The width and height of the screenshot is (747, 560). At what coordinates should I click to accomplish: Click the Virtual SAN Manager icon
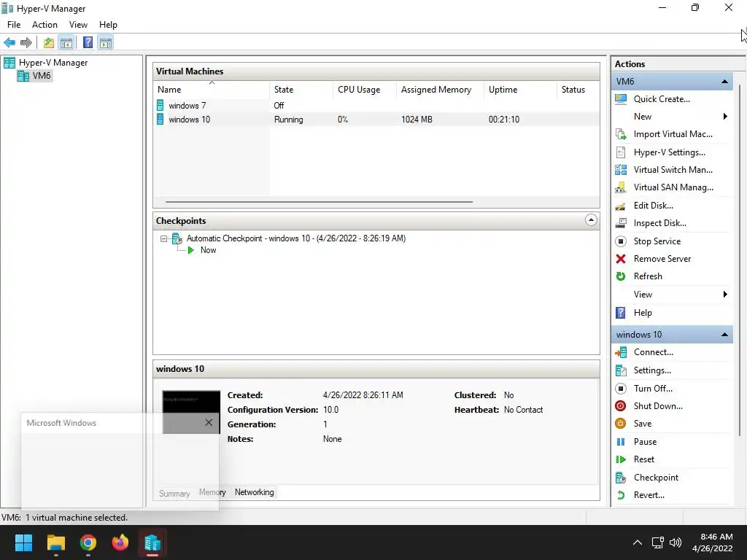pyautogui.click(x=621, y=187)
